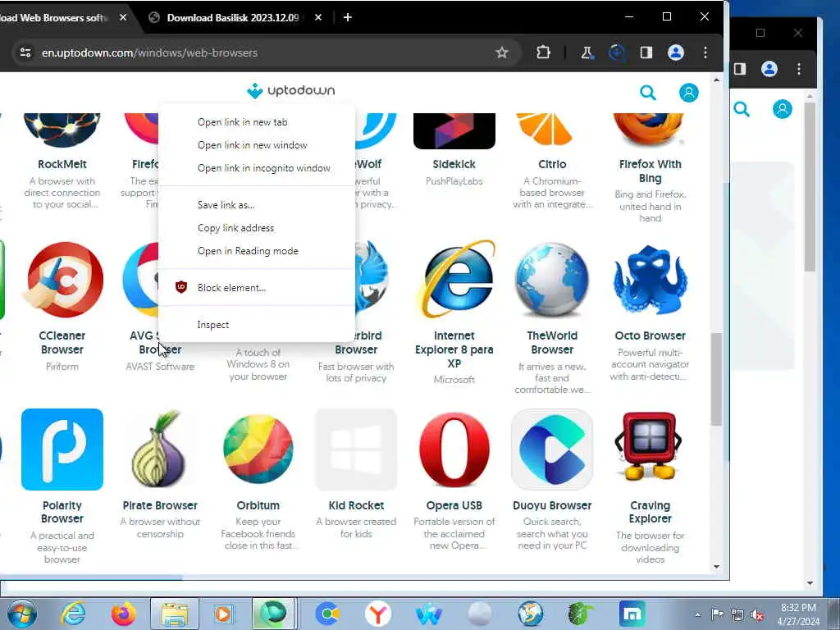The width and height of the screenshot is (840, 630).
Task: Open the Opera USB title link
Action: click(454, 505)
